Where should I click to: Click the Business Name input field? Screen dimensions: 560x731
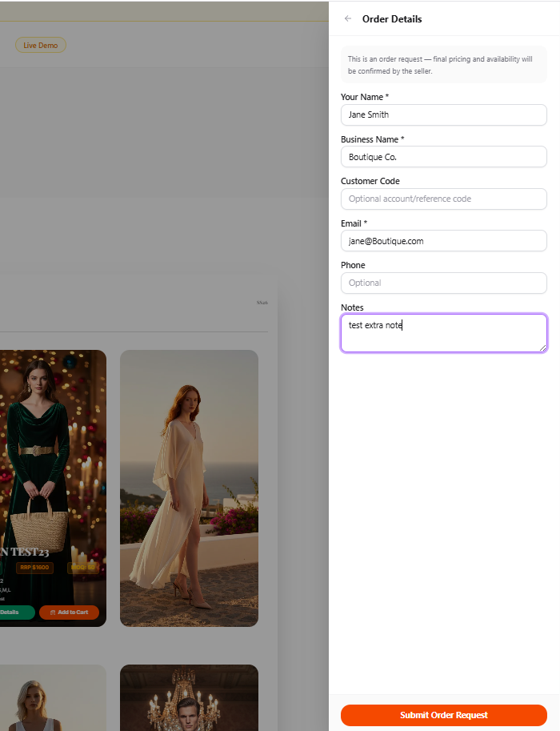coord(443,157)
